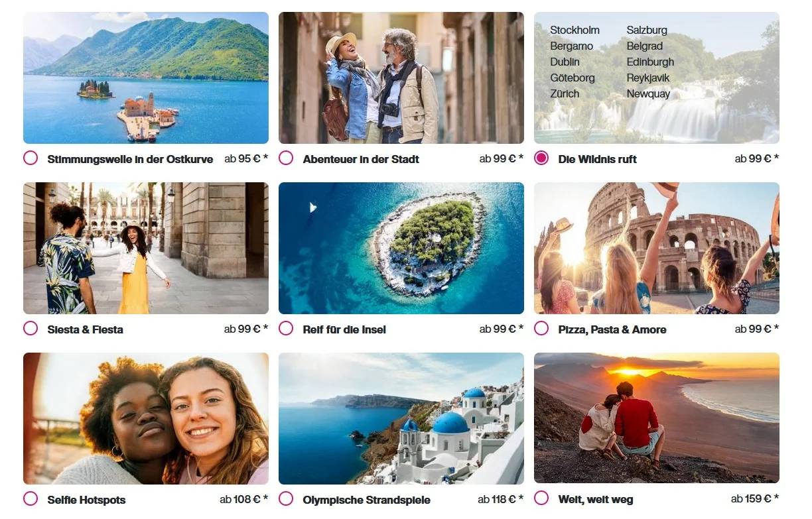Deselect the Die Wildnis ruft radio button
This screenshot has width=812, height=519.
tap(541, 158)
